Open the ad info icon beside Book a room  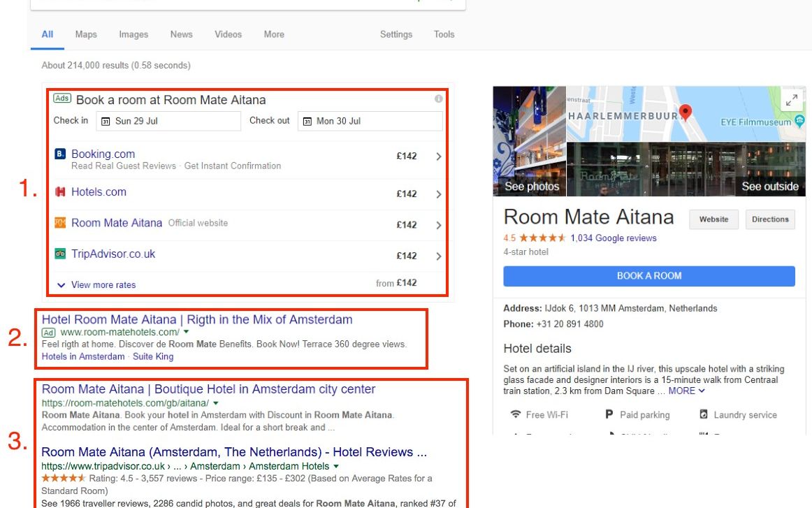439,99
